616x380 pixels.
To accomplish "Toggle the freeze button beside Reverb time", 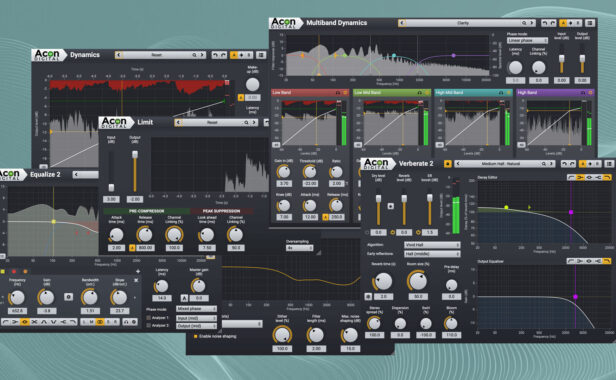I will pyautogui.click(x=368, y=297).
